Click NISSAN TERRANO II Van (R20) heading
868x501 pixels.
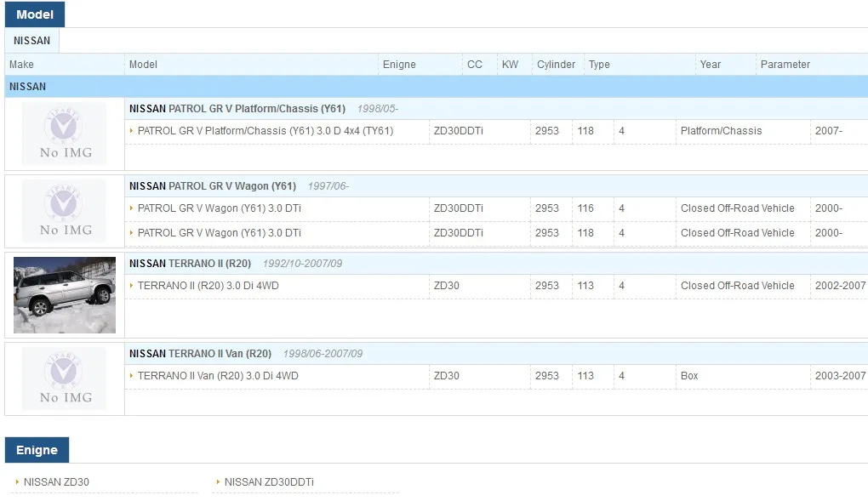click(x=200, y=354)
